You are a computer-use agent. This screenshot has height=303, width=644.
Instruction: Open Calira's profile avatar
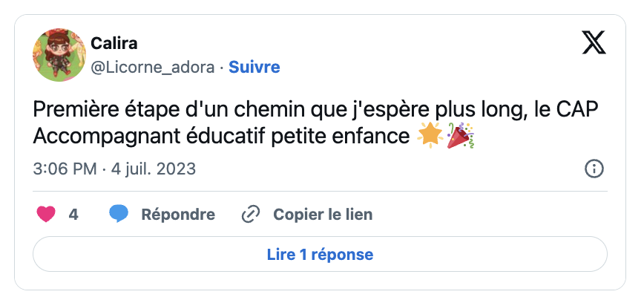click(x=56, y=56)
